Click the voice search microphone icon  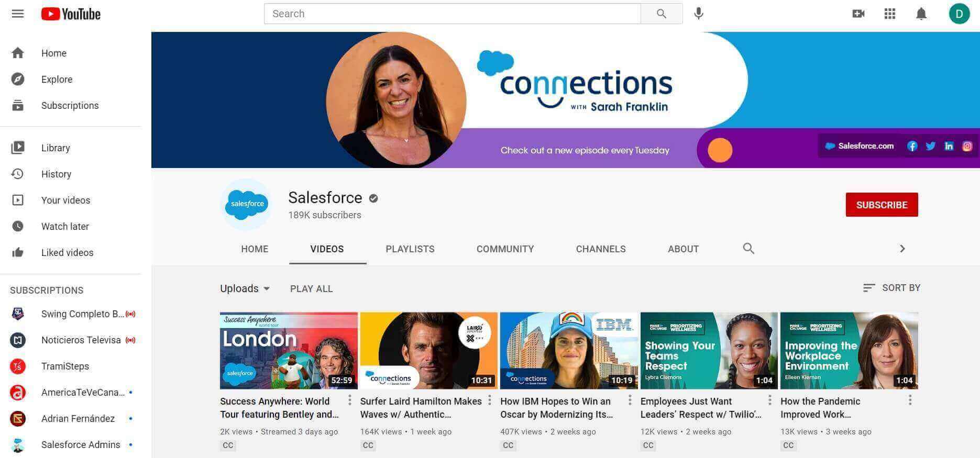pyautogui.click(x=698, y=14)
